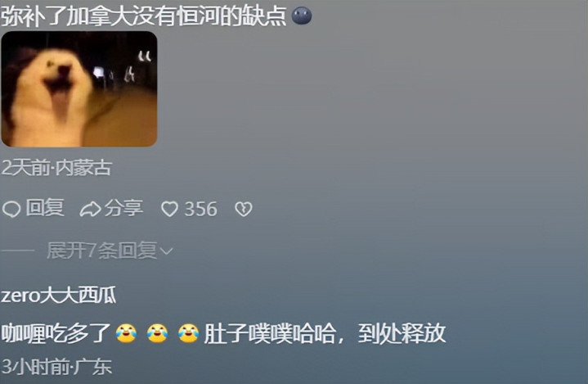Click the 2天前·内蒙古 timestamp
Screen dimensions: 588x384
[56, 167]
